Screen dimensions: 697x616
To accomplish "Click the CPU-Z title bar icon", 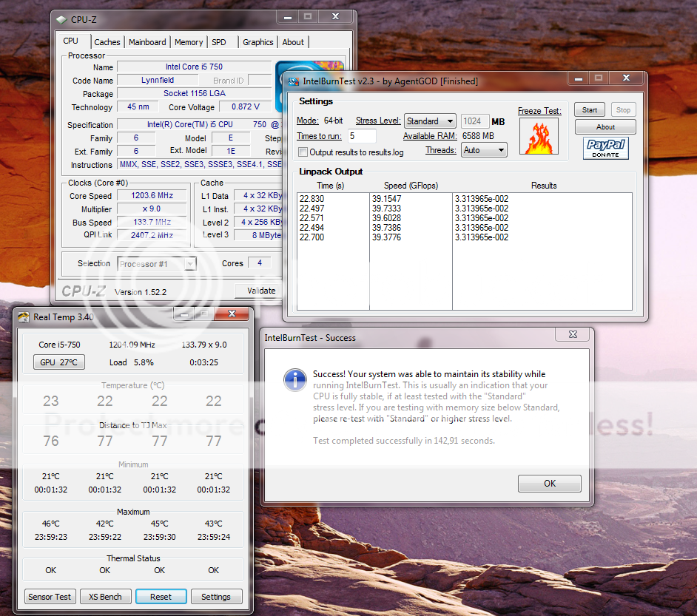I will [x=61, y=19].
